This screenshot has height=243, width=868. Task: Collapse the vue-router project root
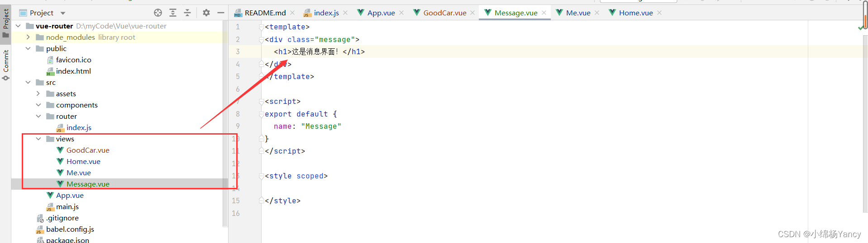click(x=18, y=26)
